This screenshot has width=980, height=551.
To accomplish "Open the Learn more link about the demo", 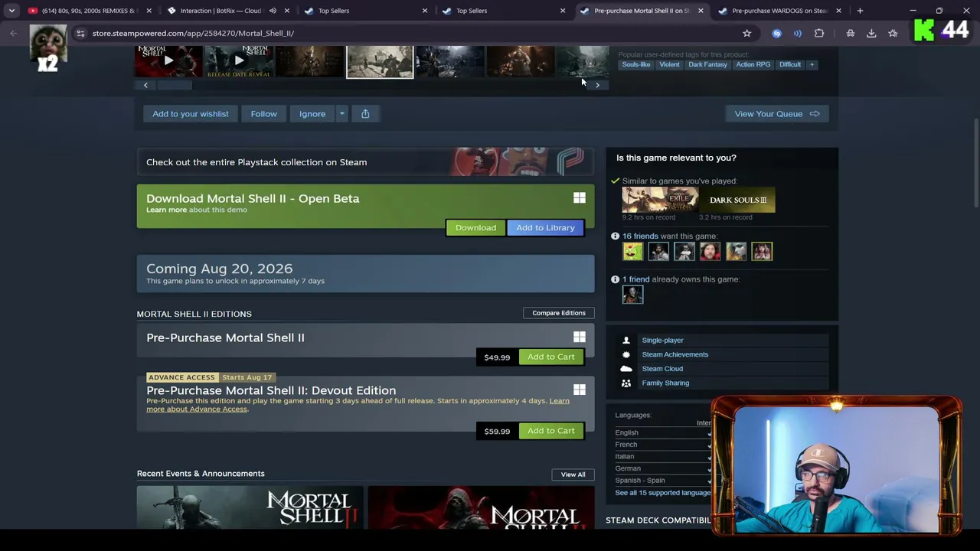I will click(x=166, y=210).
